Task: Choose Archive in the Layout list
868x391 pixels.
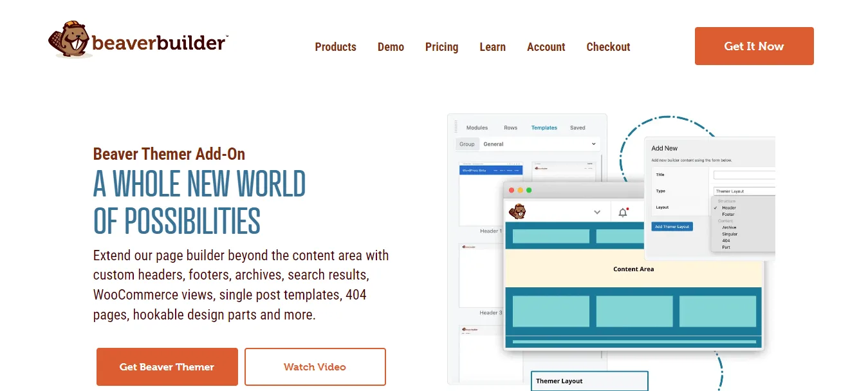Action: (x=729, y=227)
